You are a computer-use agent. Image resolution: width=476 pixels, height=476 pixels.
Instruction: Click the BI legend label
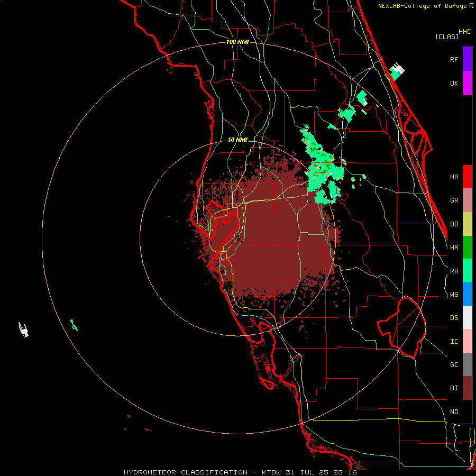(x=454, y=388)
